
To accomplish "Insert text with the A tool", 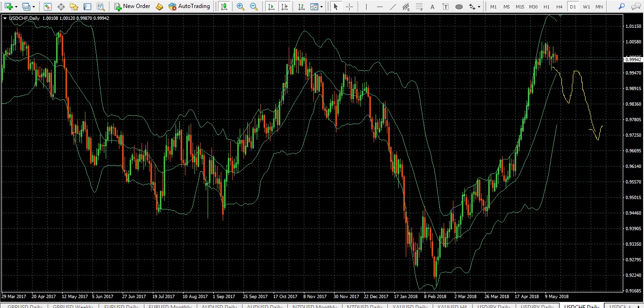I will tap(432, 7).
